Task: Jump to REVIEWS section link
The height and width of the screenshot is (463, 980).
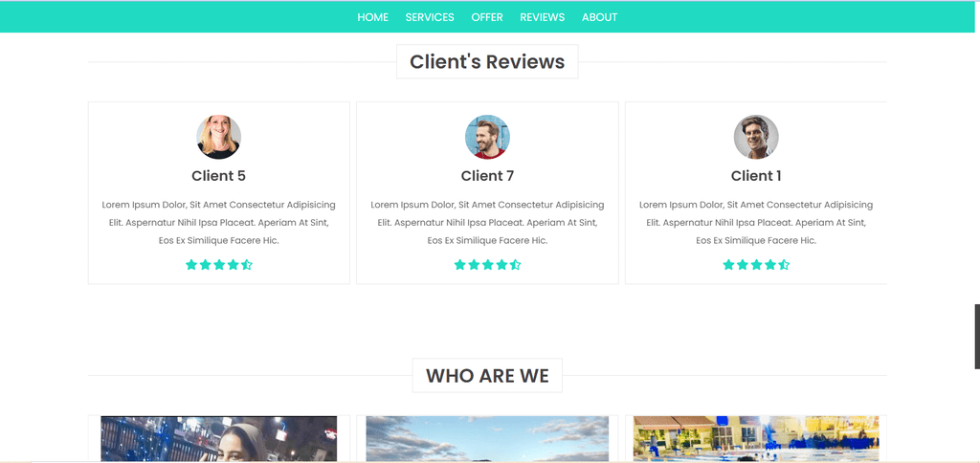Action: pos(542,17)
